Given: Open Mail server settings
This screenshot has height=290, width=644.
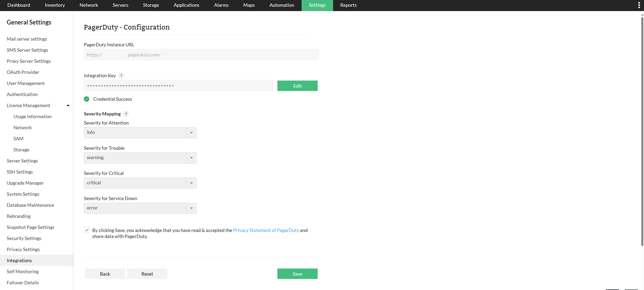Looking at the screenshot, I should 27,39.
